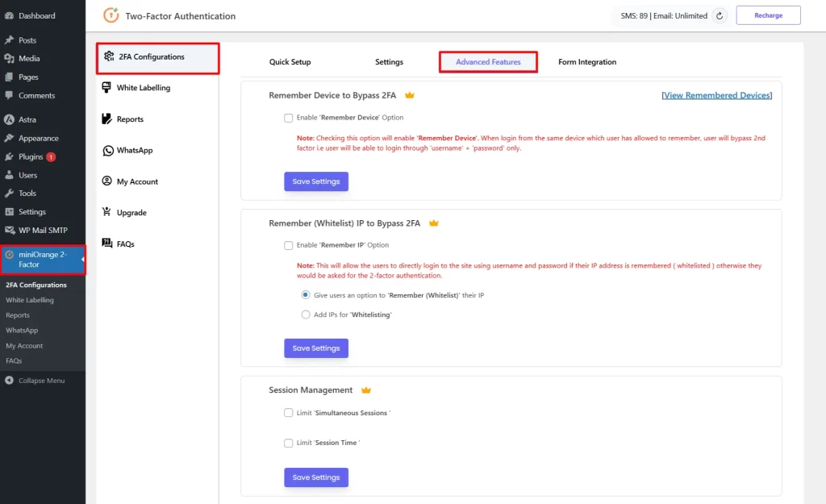Click the SMS balance refresh icon

(720, 15)
